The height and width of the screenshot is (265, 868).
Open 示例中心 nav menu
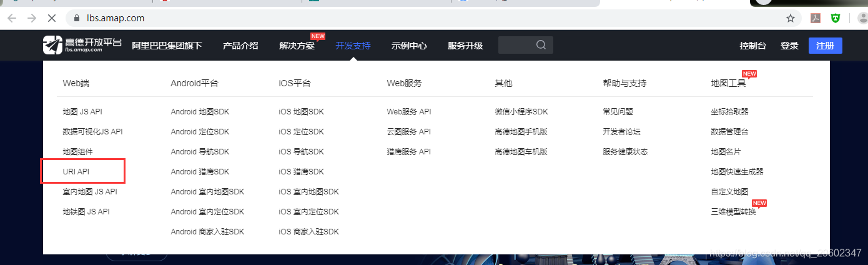tap(409, 46)
